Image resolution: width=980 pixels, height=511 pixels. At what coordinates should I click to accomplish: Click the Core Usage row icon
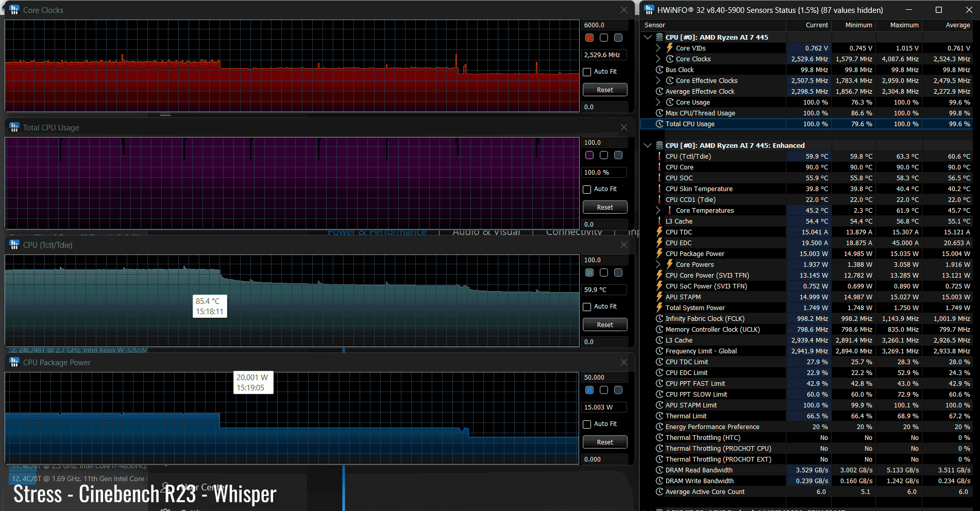click(670, 102)
